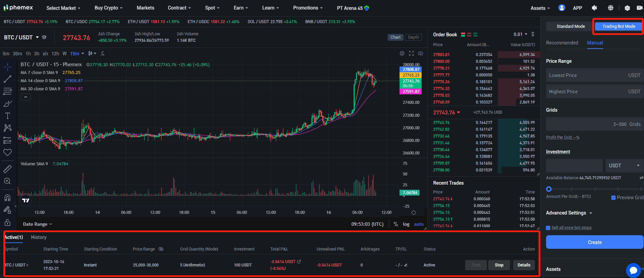
Task: Edit Total P&L share icon
Action: coord(299,262)
